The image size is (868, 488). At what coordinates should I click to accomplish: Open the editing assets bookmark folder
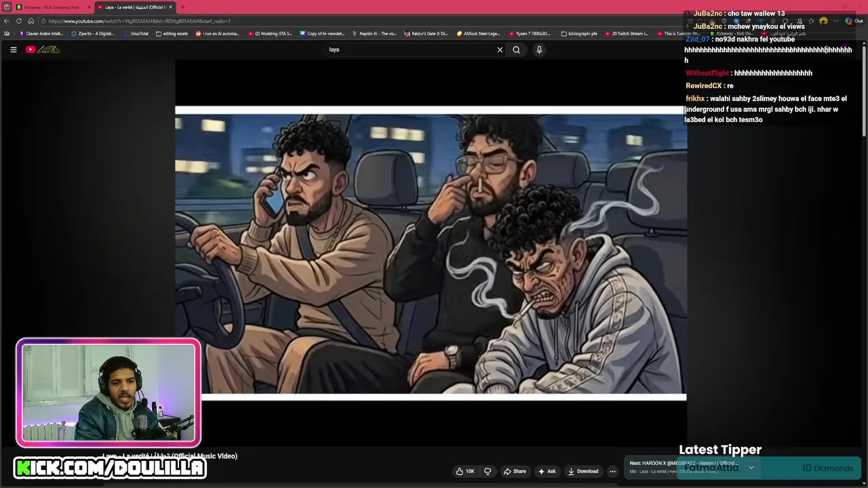pos(172,33)
